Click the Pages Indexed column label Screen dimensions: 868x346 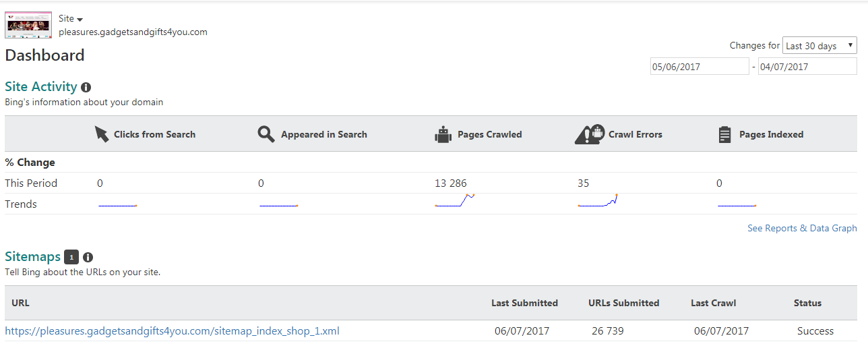772,134
